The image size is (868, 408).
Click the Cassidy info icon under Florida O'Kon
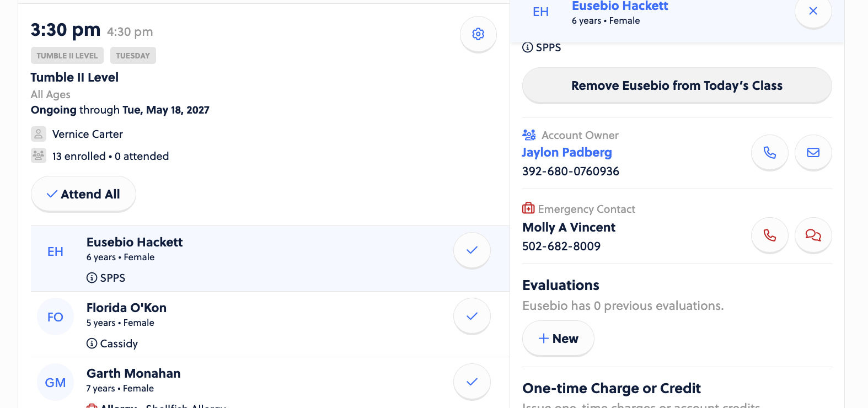tap(92, 343)
